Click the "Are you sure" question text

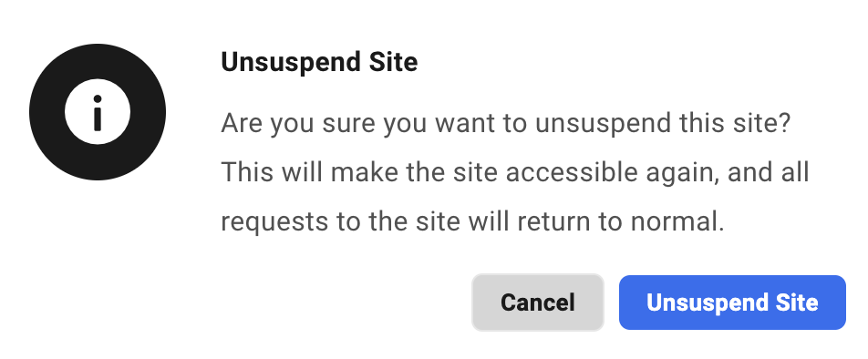click(x=506, y=123)
